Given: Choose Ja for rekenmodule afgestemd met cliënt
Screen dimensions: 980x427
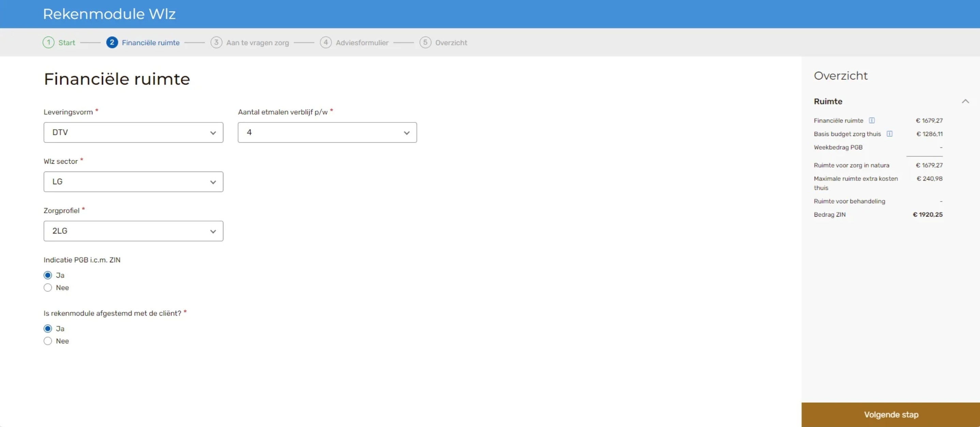Looking at the screenshot, I should 47,328.
